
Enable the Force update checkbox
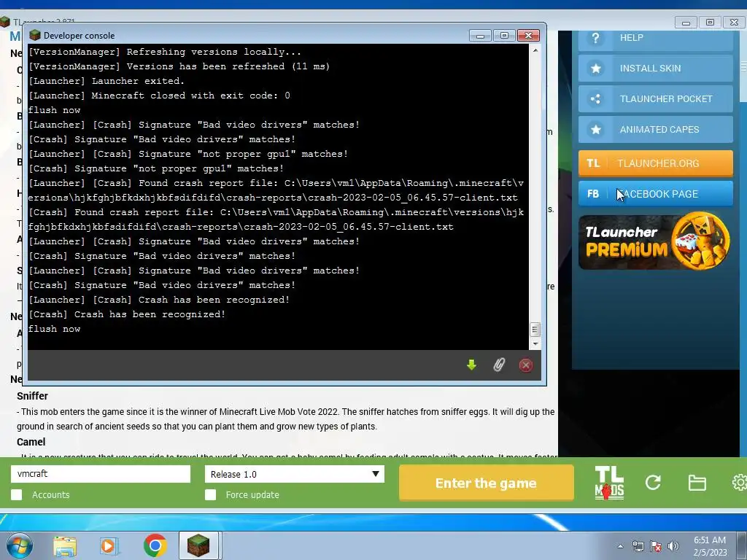coord(211,495)
